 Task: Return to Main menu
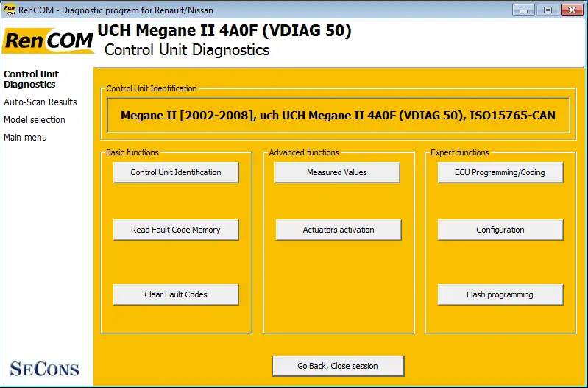[x=25, y=138]
